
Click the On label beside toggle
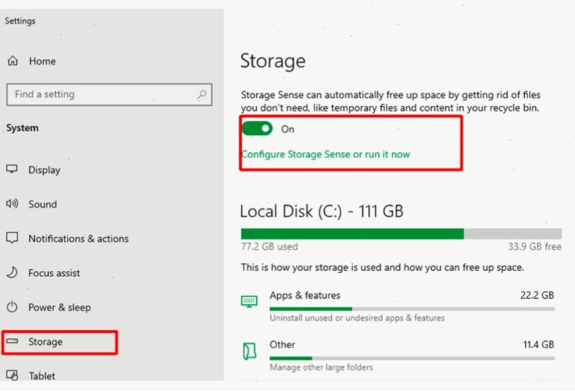[288, 129]
